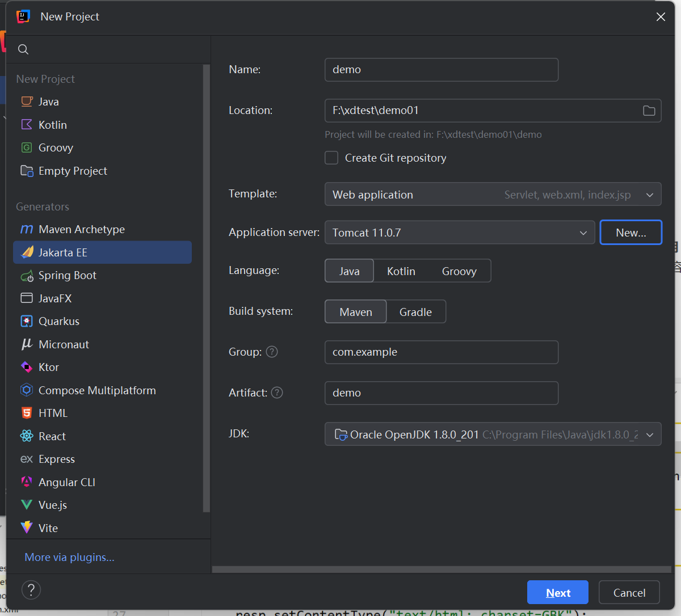The image size is (681, 616).
Task: Click the Compose Multiplatform hexagon icon
Action: click(27, 390)
